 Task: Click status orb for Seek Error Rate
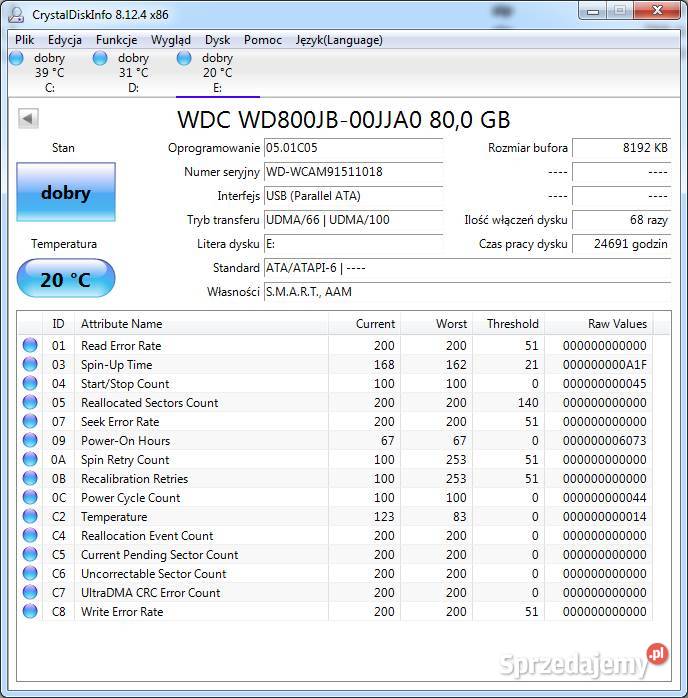pos(30,421)
